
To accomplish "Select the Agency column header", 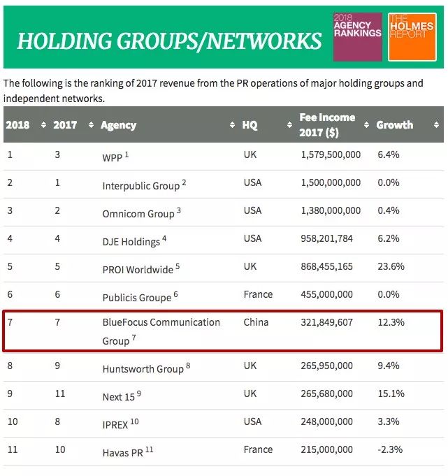I will [x=118, y=125].
